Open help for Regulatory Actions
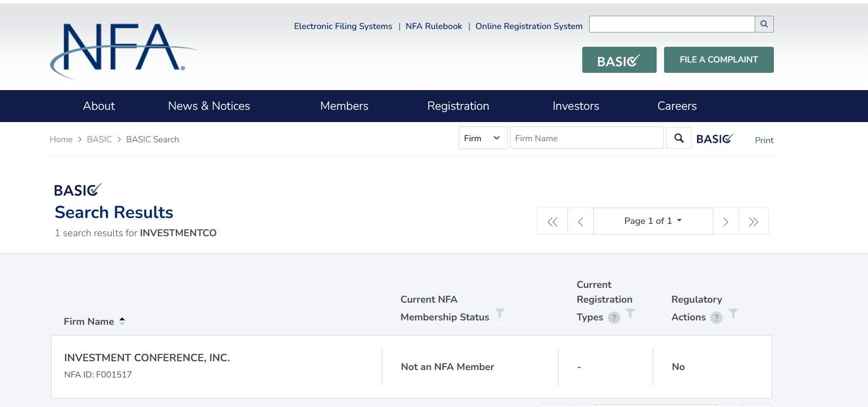 [x=717, y=318]
